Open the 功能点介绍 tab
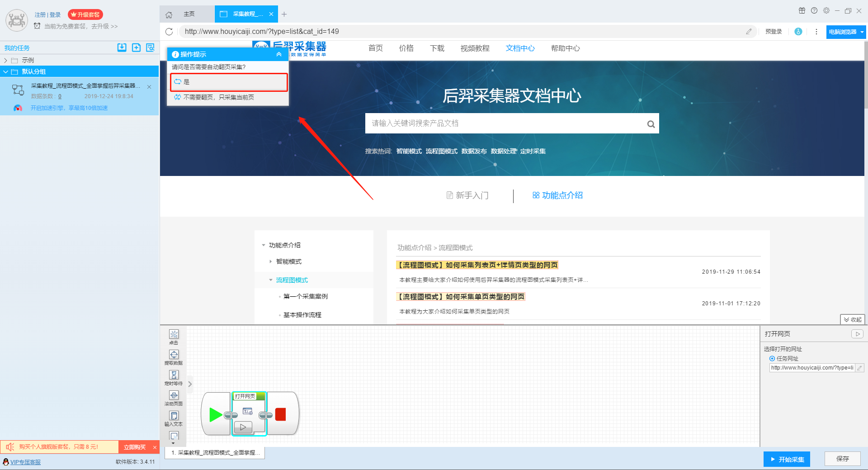This screenshot has height=470, width=868. coord(557,195)
